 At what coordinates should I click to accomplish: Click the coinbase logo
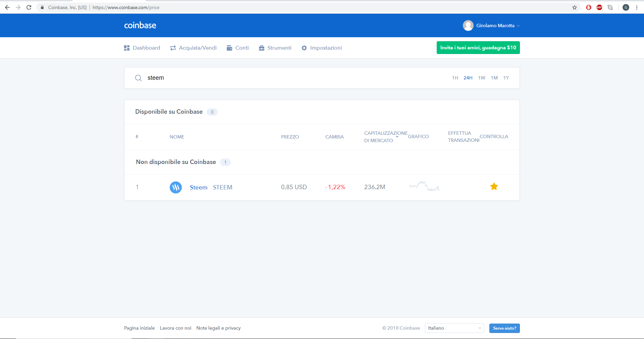(140, 25)
